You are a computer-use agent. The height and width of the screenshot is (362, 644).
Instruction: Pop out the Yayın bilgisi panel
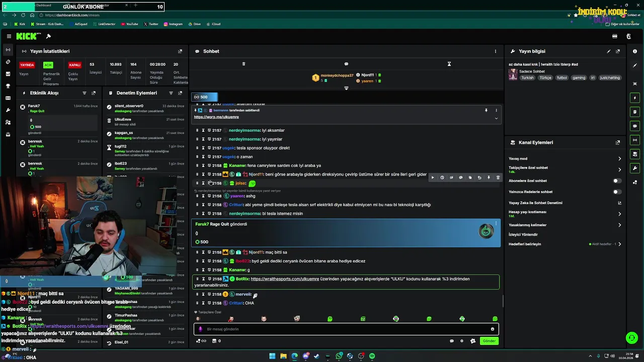(x=618, y=51)
